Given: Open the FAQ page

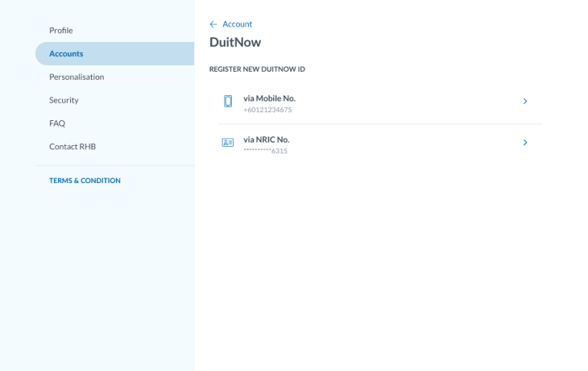Looking at the screenshot, I should [57, 123].
